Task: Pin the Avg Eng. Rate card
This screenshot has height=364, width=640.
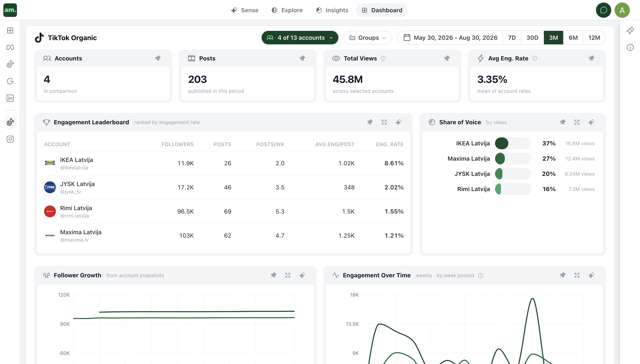Action: (591, 58)
